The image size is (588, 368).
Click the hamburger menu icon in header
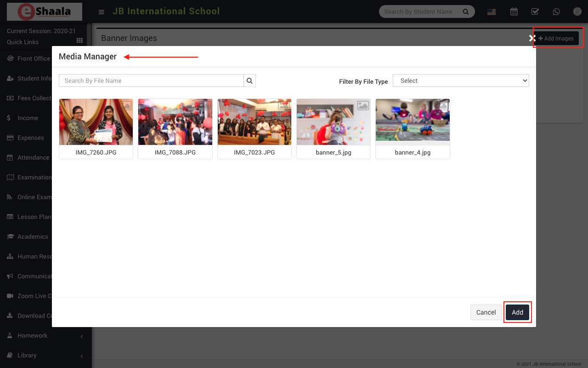coord(102,12)
